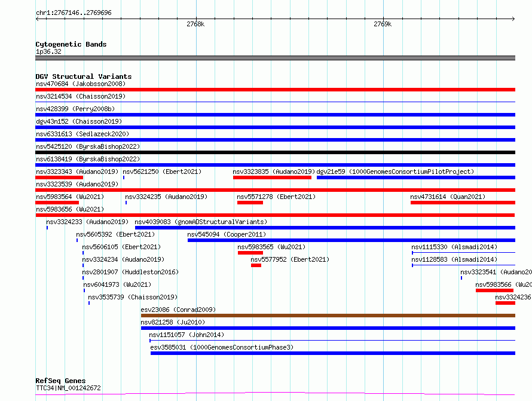The width and height of the screenshot is (532, 401).
Task: Select the nsv3323541 variant label
Action: coord(496,272)
